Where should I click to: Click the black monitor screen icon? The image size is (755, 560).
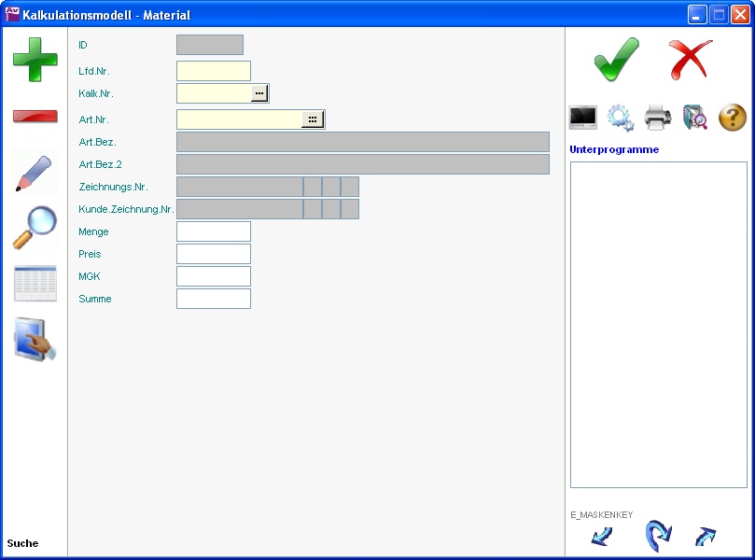point(583,118)
